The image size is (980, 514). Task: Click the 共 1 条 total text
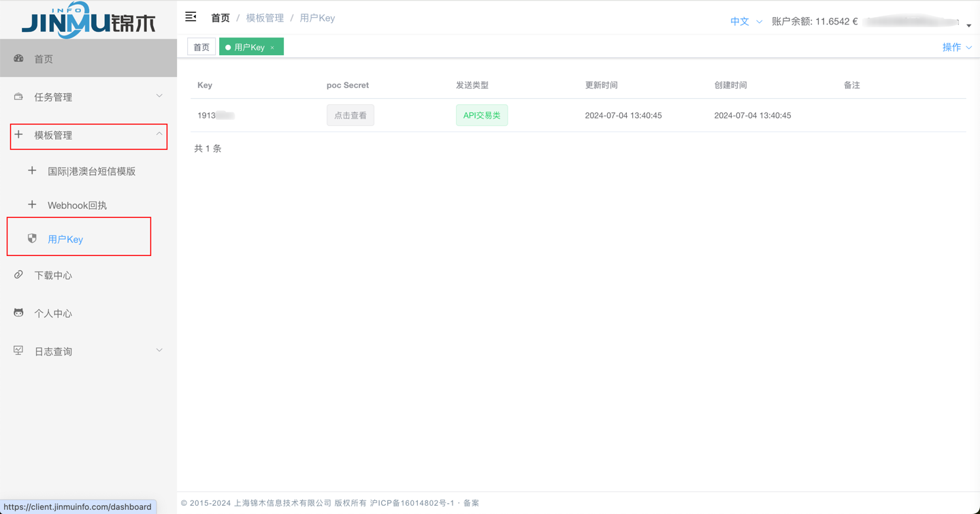coord(208,148)
